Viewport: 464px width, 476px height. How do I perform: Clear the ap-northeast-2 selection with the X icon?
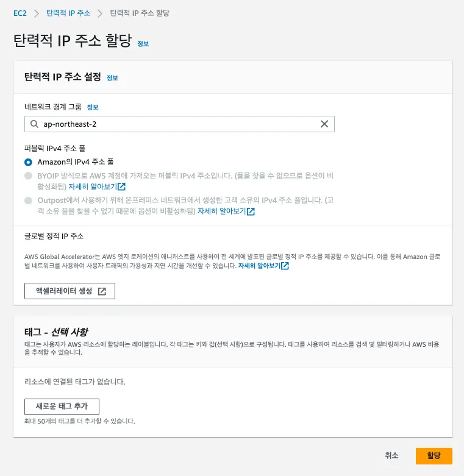[324, 124]
